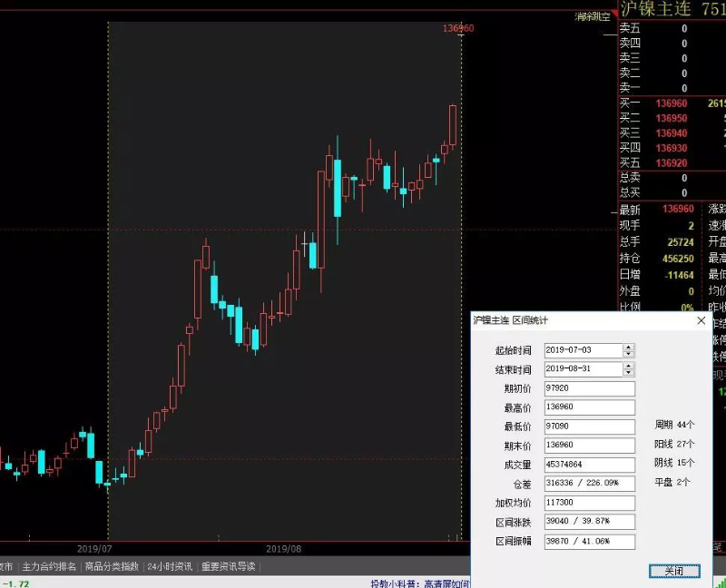Close the 区间统计 dialog with X
The width and height of the screenshot is (726, 588).
(x=701, y=320)
